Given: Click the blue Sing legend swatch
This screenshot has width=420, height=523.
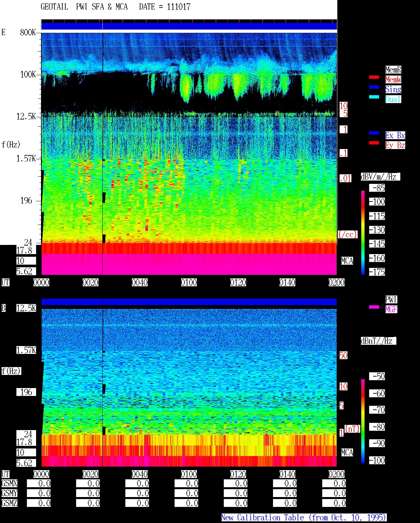Looking at the screenshot, I should point(374,87).
